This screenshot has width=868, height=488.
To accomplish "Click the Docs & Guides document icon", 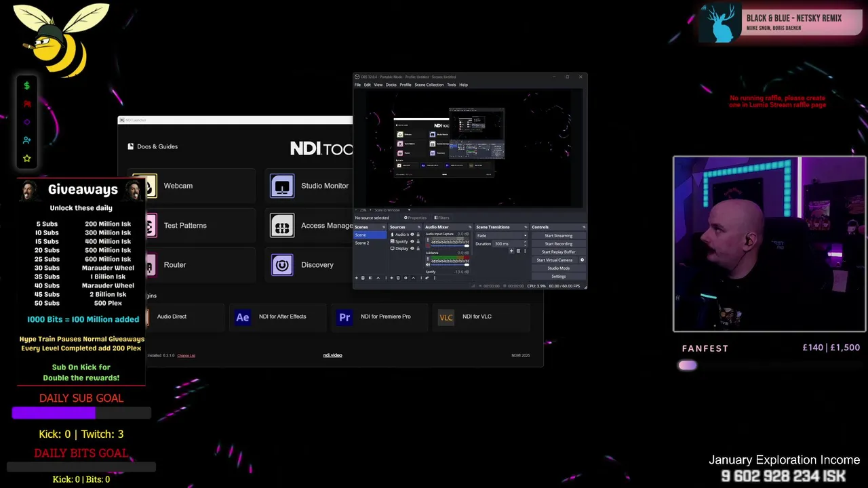I will pyautogui.click(x=130, y=146).
